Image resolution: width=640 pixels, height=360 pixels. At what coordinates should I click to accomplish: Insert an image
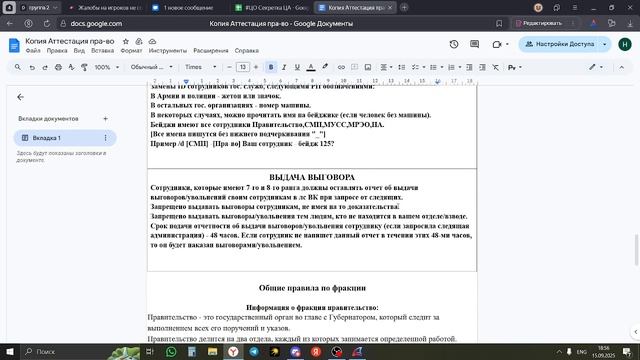pos(368,67)
